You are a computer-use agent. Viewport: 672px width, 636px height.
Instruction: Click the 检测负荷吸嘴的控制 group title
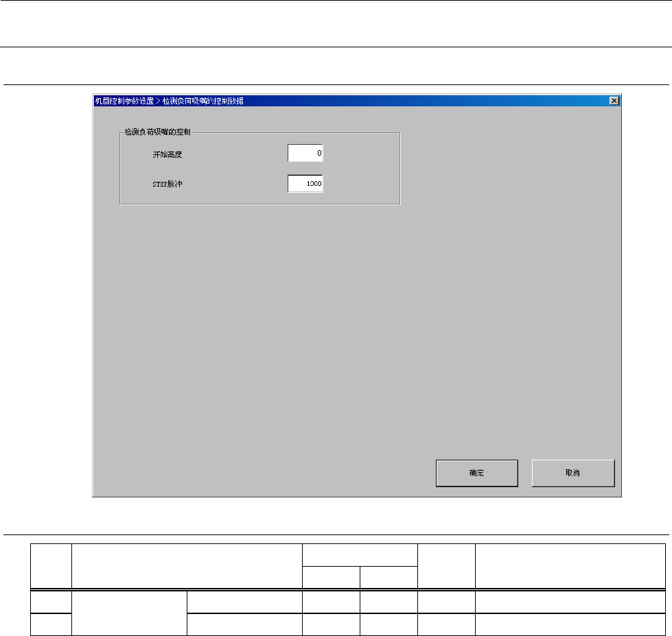click(x=157, y=132)
